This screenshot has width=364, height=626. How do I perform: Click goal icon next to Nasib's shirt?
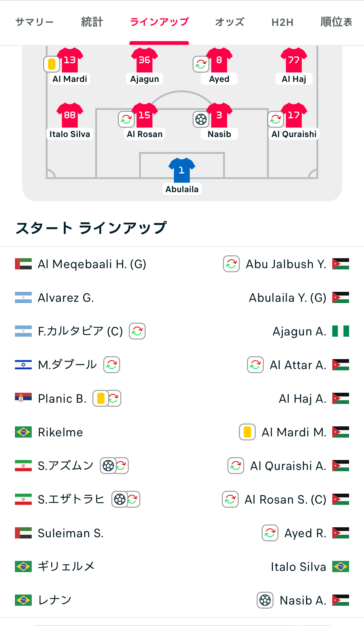201,119
